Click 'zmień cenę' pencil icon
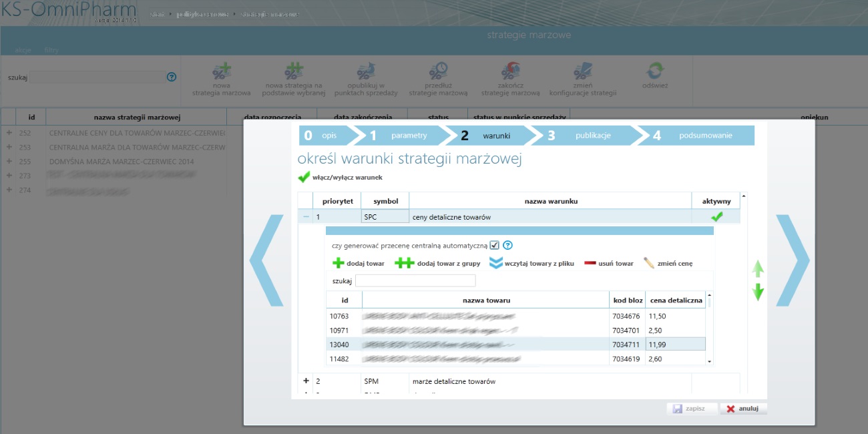 point(649,263)
